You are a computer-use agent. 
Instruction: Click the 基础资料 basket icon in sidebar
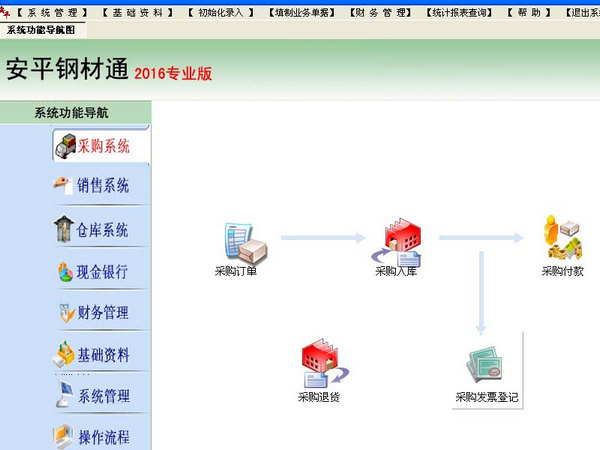(64, 354)
